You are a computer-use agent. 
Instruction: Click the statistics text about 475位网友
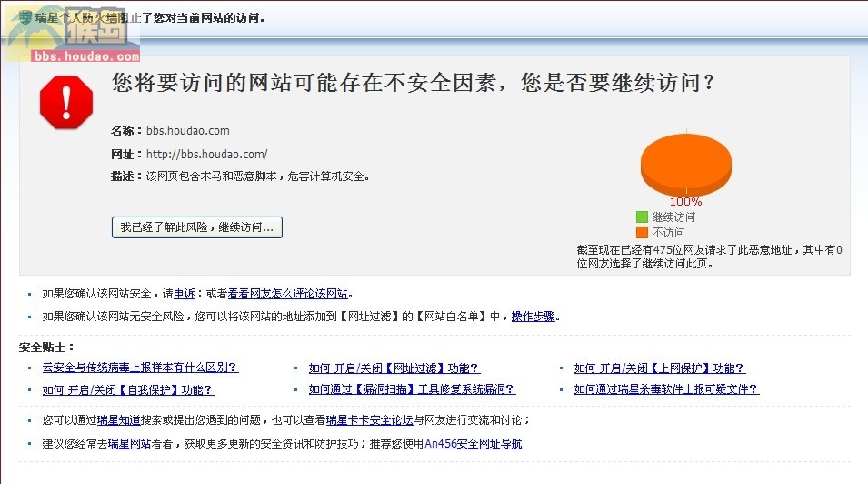point(710,257)
